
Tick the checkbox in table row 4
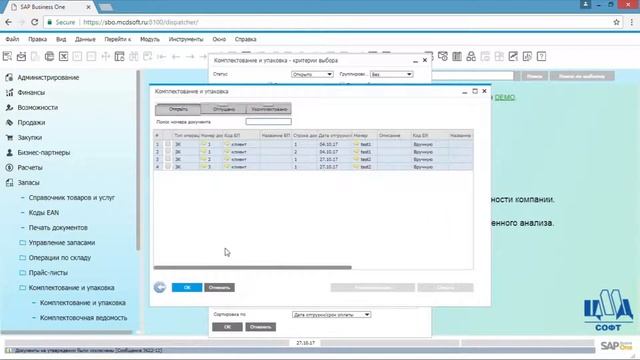[168, 167]
